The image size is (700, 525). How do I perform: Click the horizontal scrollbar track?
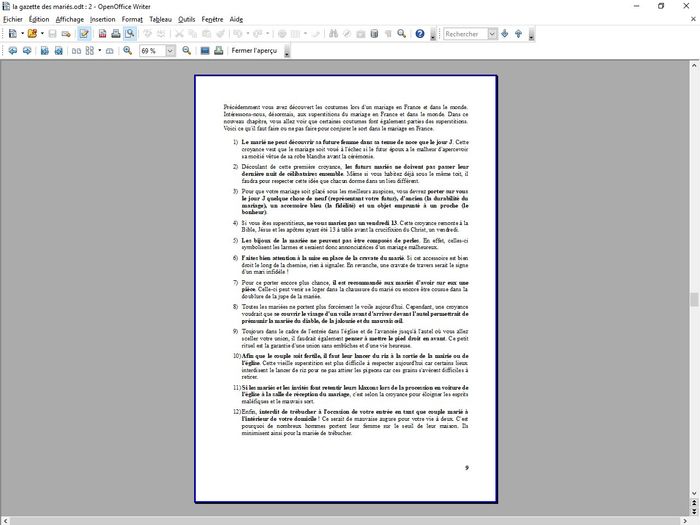[346, 521]
